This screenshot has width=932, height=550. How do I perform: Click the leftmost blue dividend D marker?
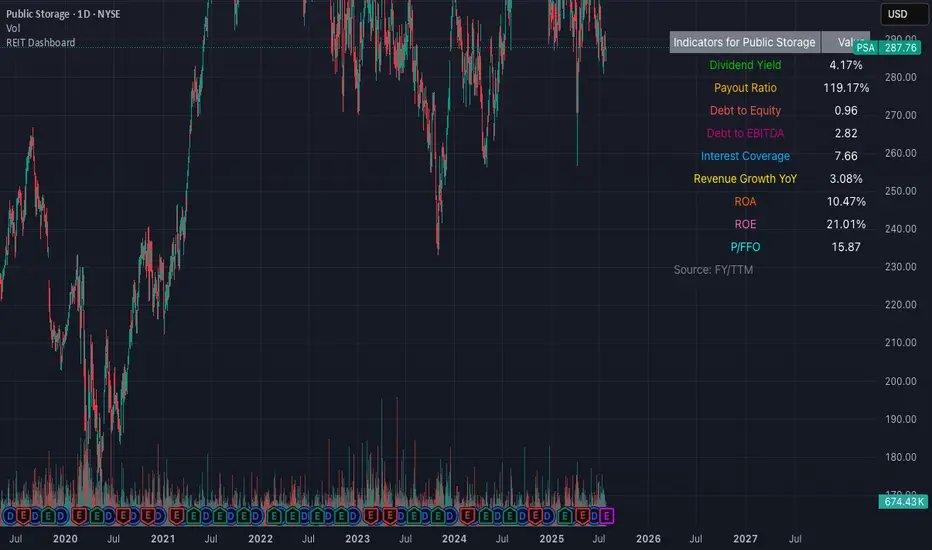(x=10, y=516)
